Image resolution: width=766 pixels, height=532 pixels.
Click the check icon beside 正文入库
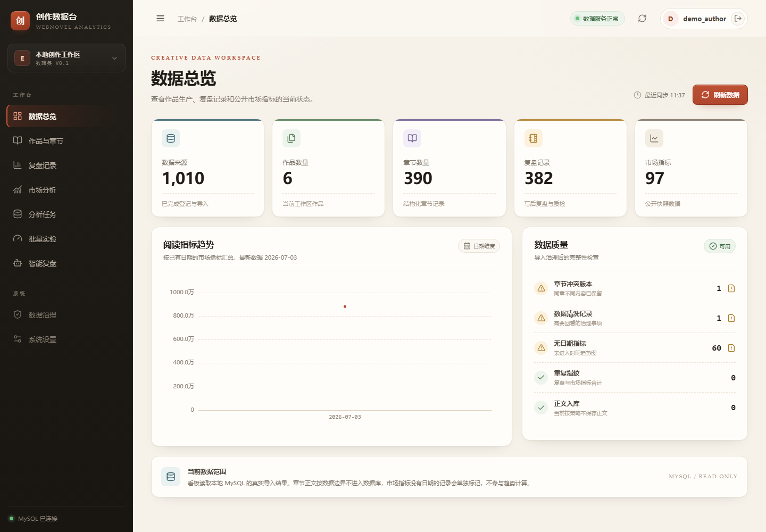click(541, 408)
